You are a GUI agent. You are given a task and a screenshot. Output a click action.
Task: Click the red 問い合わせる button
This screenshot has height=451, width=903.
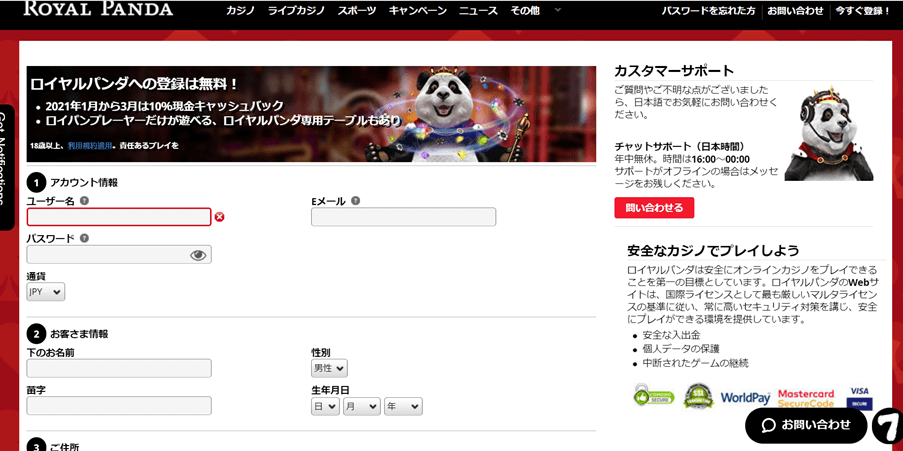click(x=654, y=208)
